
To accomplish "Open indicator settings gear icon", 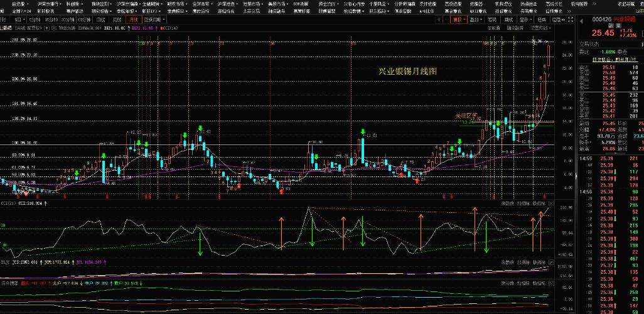I will (x=53, y=28).
